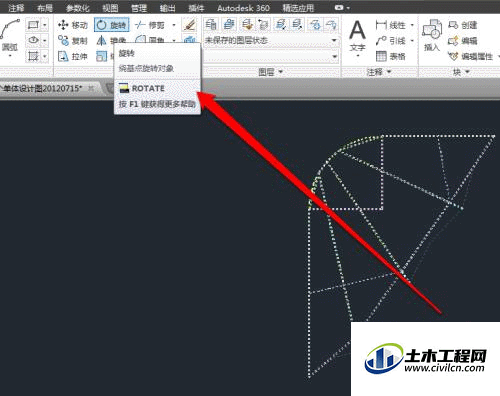Select the Ellipse draw tool icon
The image size is (500, 396).
click(33, 40)
